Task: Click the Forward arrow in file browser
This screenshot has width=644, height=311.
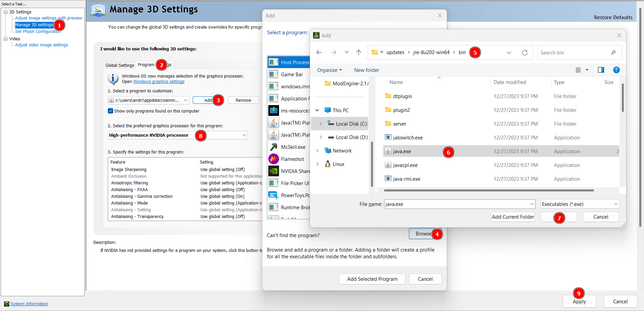Action: click(333, 52)
